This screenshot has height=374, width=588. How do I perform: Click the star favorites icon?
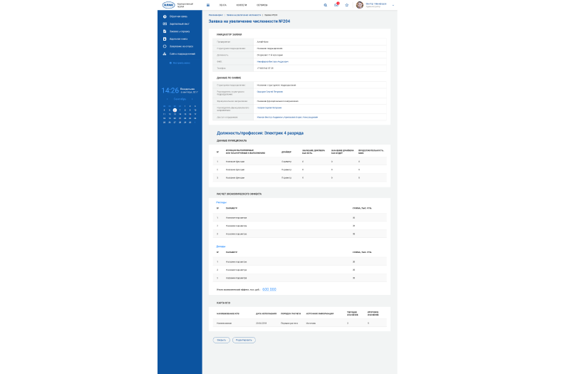coord(347,5)
